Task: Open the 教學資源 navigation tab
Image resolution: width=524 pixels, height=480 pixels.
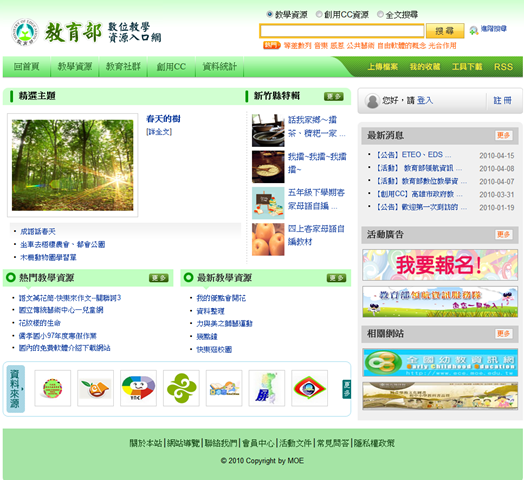Action: 75,67
